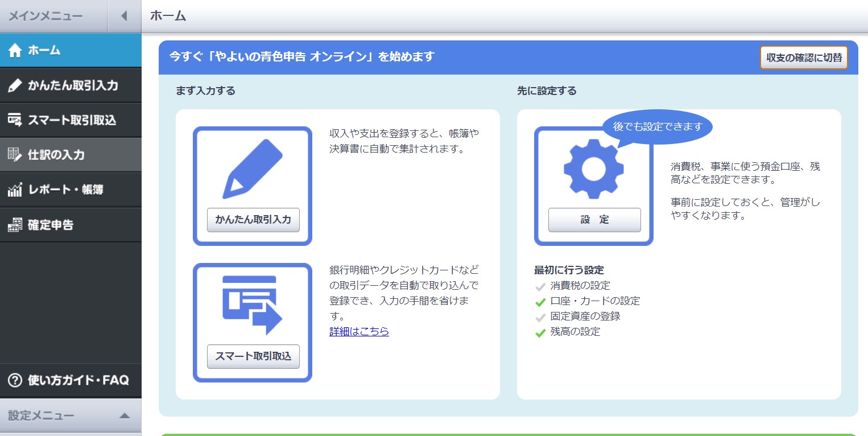Click the 先に設定する heading
This screenshot has width=868, height=436.
click(x=547, y=91)
